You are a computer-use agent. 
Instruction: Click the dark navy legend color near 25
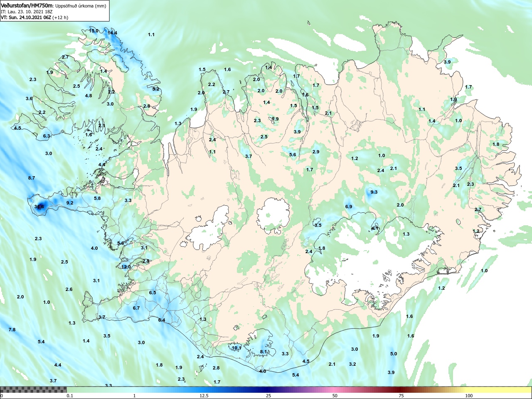(269, 390)
